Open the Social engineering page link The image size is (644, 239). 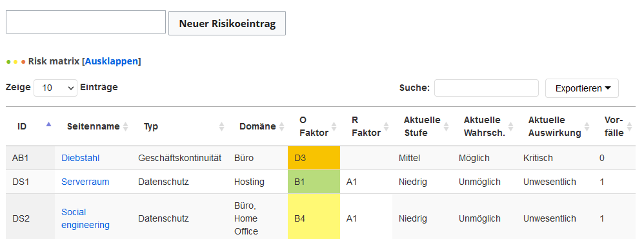point(85,218)
